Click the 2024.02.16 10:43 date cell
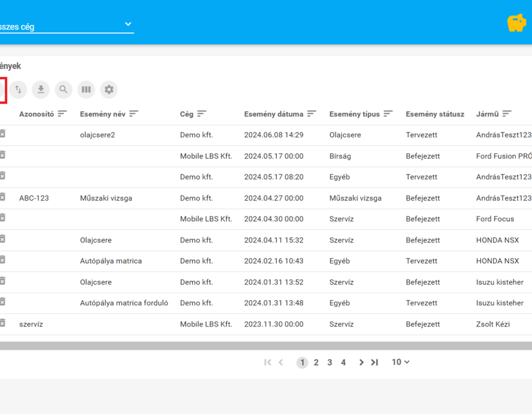The width and height of the screenshot is (532, 414). click(274, 261)
